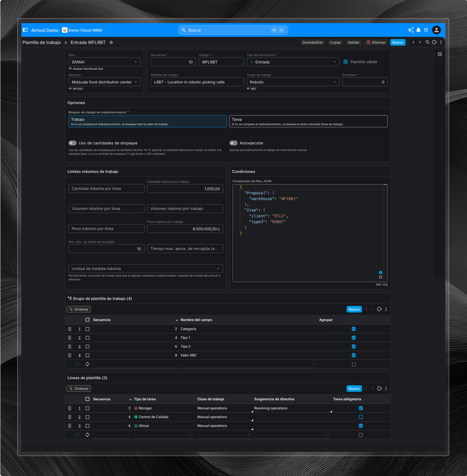Check Tarea obligatoria for Control de Calidad

pos(361,417)
